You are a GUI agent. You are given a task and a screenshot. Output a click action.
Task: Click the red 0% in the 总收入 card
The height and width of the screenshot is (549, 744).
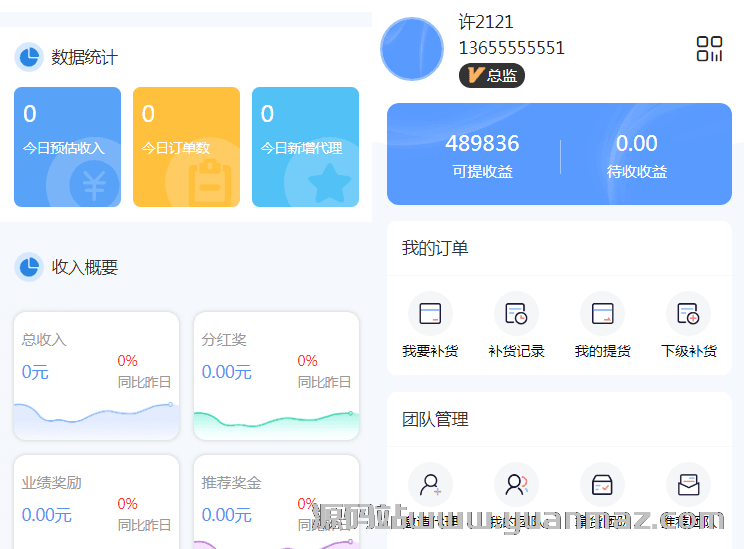(128, 361)
